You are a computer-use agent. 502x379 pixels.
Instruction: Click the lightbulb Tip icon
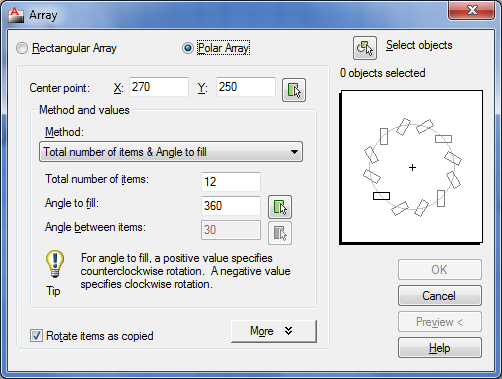coord(55,264)
